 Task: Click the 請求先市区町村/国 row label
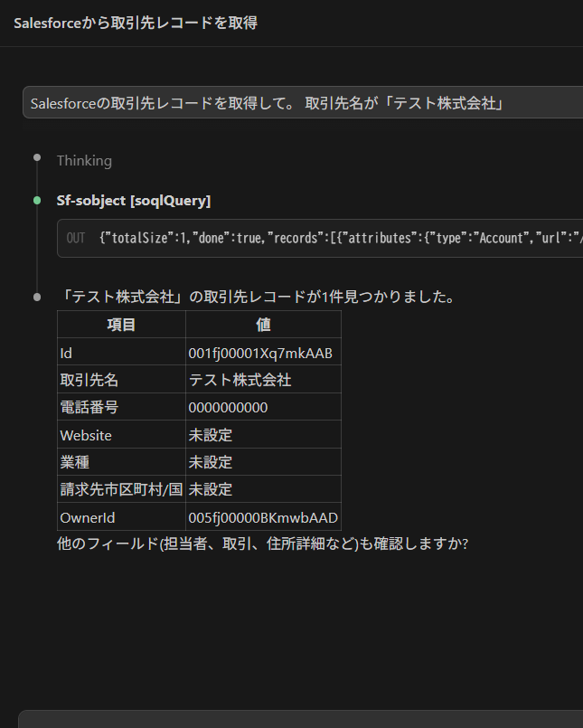click(121, 489)
